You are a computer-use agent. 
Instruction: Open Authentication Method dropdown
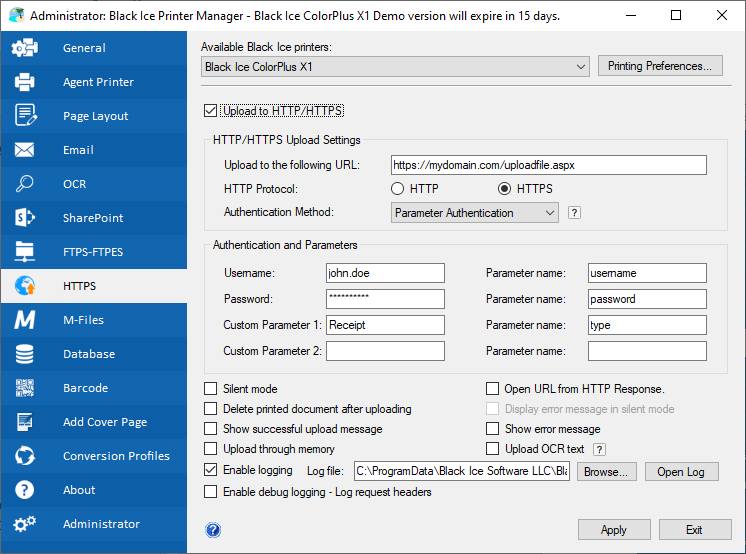[x=474, y=213]
